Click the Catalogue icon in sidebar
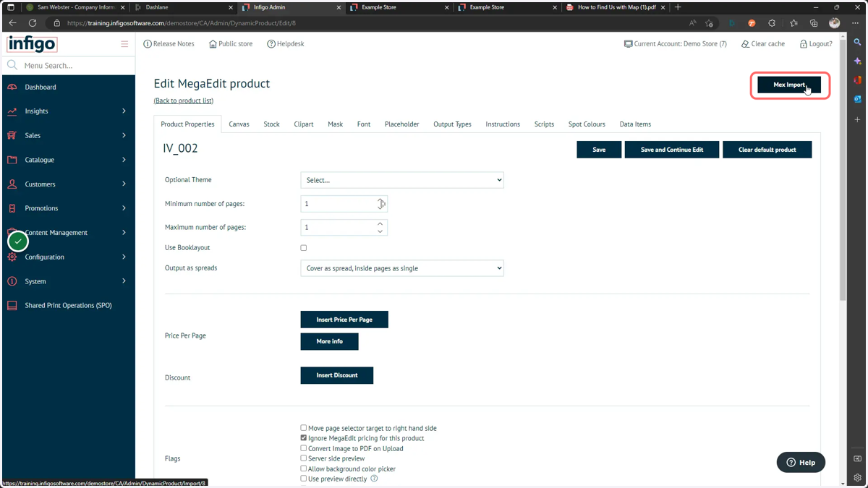This screenshot has height=488, width=868. tap(12, 160)
